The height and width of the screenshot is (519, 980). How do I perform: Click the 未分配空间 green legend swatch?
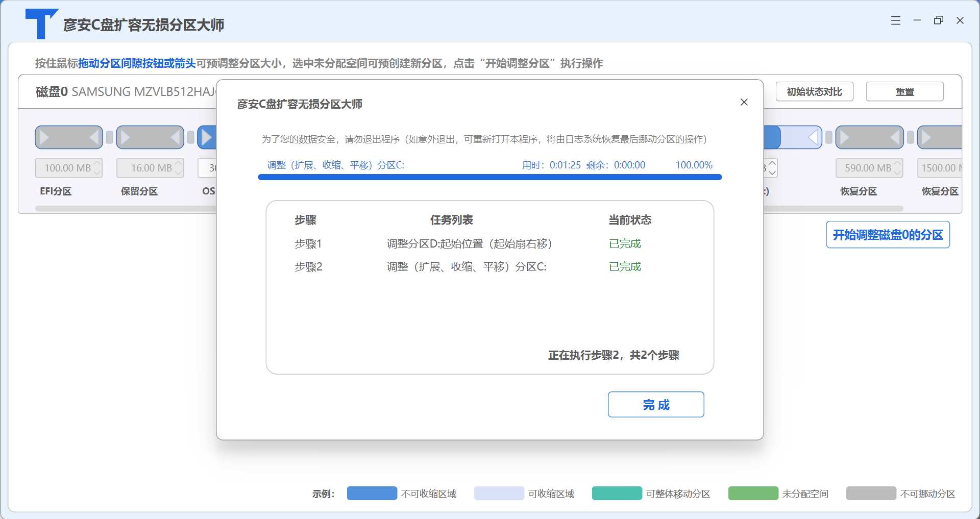click(x=753, y=493)
